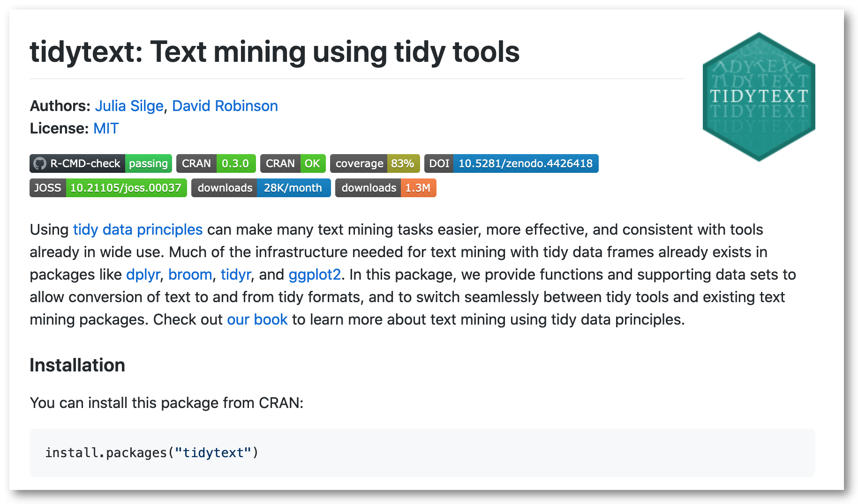Screen dimensions: 858x504
Task: Click the CRAN OK status badge
Action: click(293, 163)
